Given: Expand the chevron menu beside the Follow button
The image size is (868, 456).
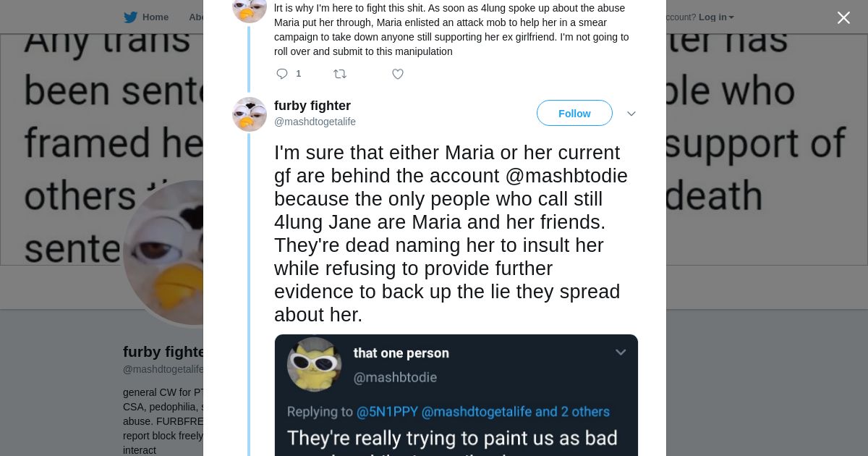Looking at the screenshot, I should [x=631, y=114].
